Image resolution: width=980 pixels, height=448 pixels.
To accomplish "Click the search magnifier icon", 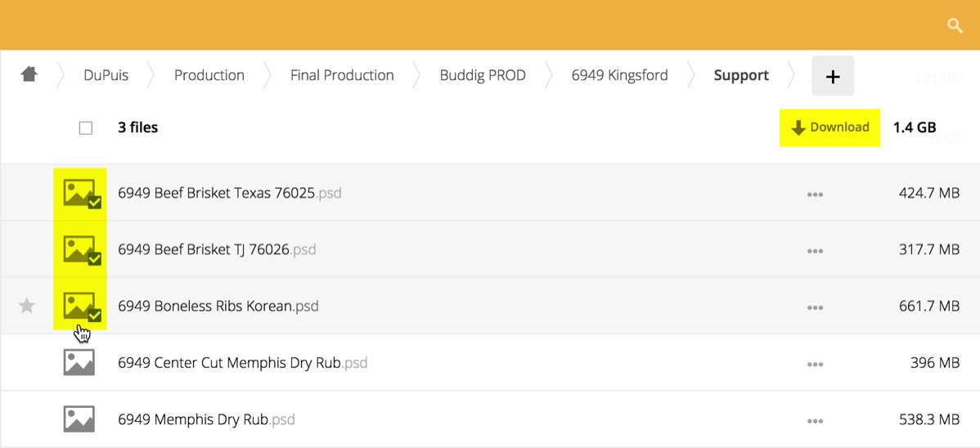I will click(954, 26).
